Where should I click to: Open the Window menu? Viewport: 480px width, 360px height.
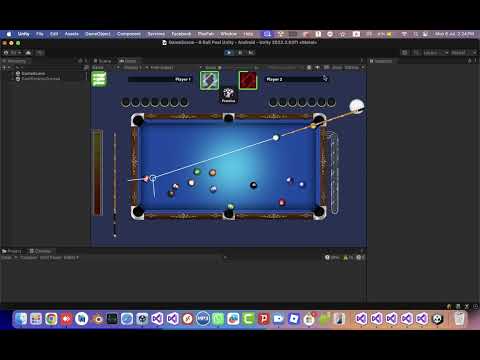(228, 34)
